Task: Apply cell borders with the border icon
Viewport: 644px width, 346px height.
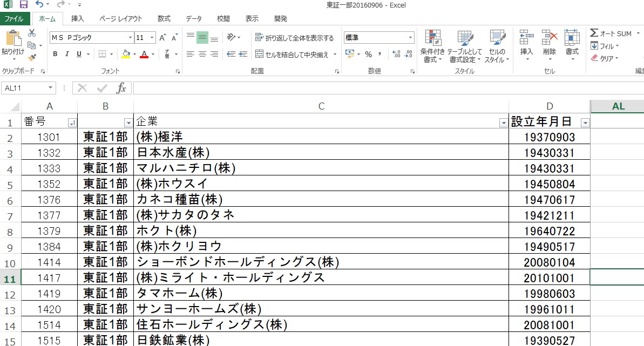Action: tap(102, 54)
